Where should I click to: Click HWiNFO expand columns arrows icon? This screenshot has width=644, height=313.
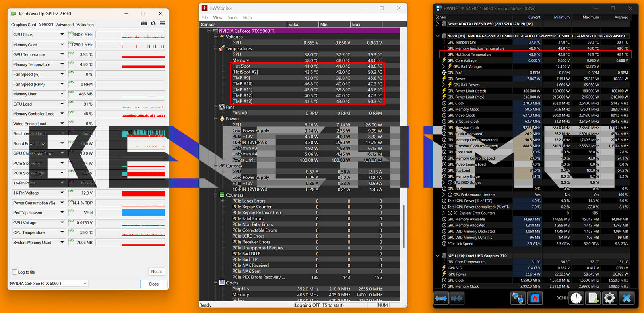point(441,298)
